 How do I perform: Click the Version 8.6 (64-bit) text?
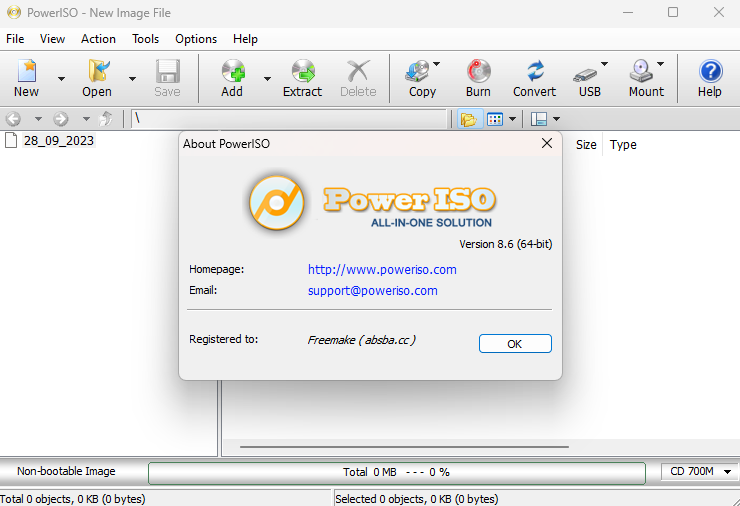pyautogui.click(x=505, y=244)
